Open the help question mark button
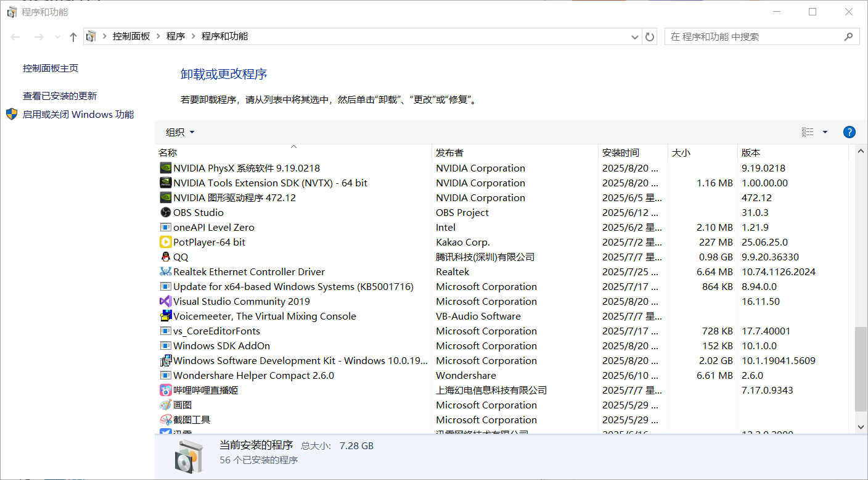Screen dimensions: 868x480 pyautogui.click(x=849, y=132)
